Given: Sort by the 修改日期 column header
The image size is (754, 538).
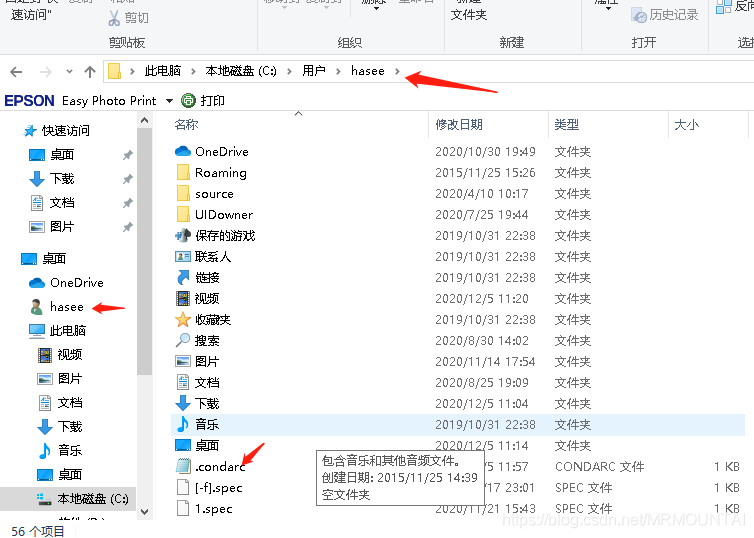Looking at the screenshot, I should [x=459, y=125].
